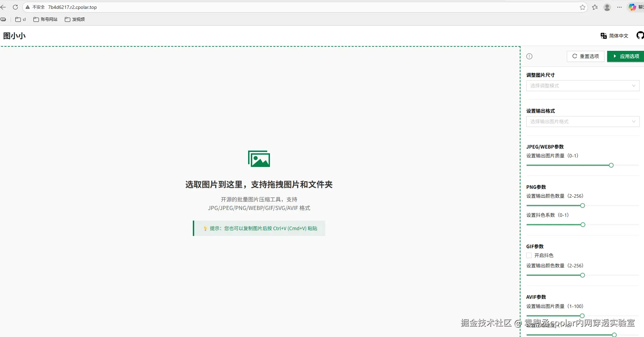Screen dimensions: 644x337
Task: Open the 账号网站 bookmark folder
Action: (x=45, y=19)
